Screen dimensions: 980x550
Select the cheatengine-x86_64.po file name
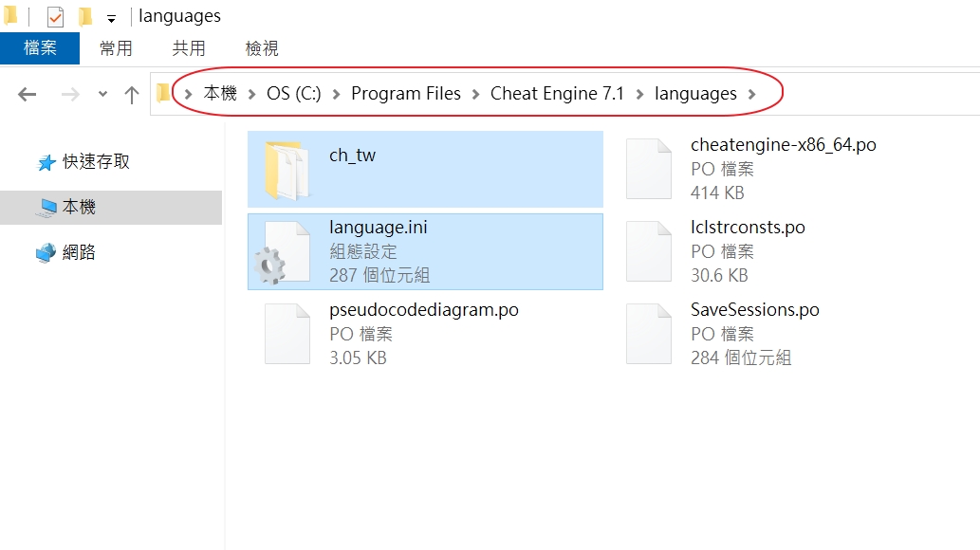tap(783, 144)
